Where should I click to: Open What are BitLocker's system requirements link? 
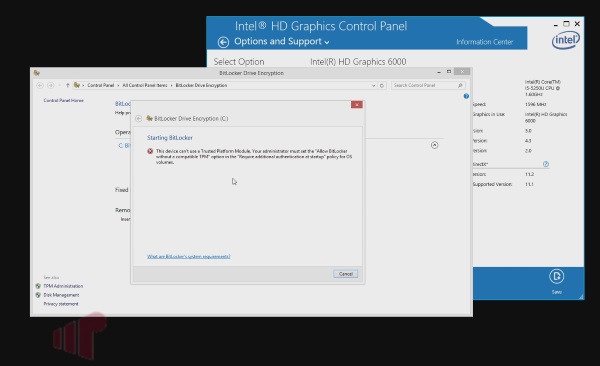189,257
